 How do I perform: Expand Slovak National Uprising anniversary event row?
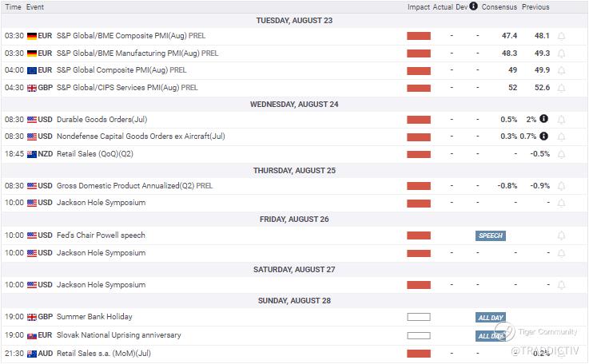118,335
